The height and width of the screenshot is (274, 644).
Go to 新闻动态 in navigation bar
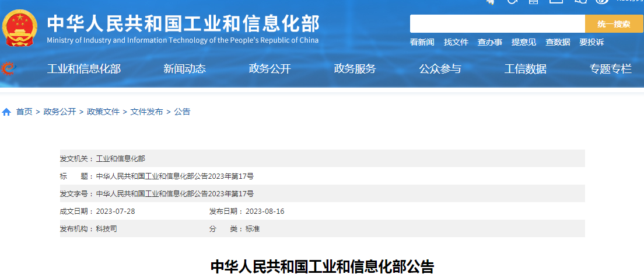pos(185,69)
